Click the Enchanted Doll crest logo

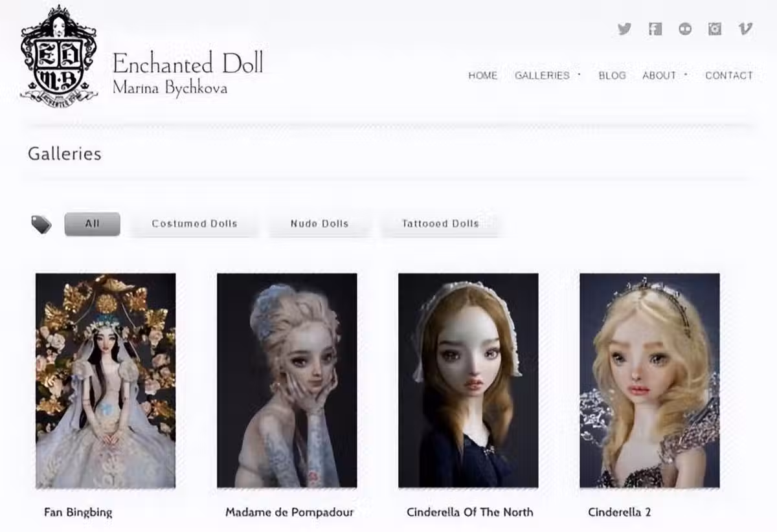tap(59, 56)
